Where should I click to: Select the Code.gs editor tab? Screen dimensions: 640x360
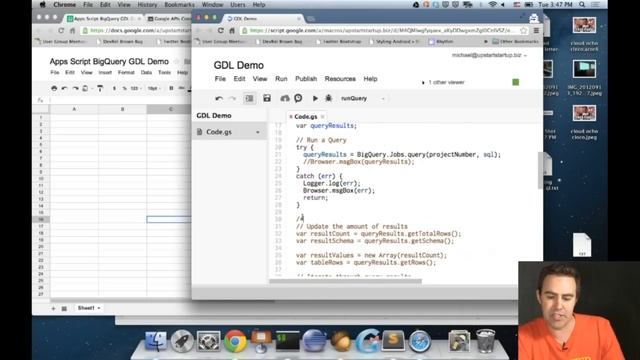pos(305,117)
